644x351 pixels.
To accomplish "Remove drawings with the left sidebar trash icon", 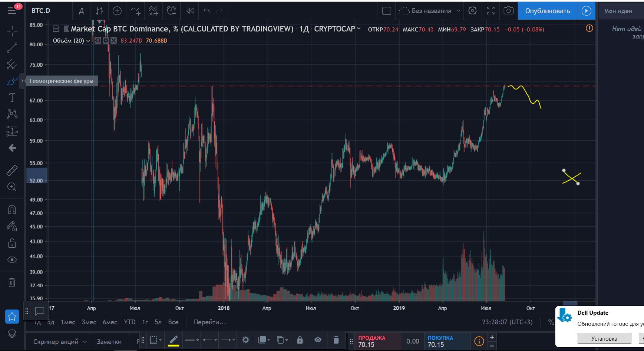I will pos(12,283).
